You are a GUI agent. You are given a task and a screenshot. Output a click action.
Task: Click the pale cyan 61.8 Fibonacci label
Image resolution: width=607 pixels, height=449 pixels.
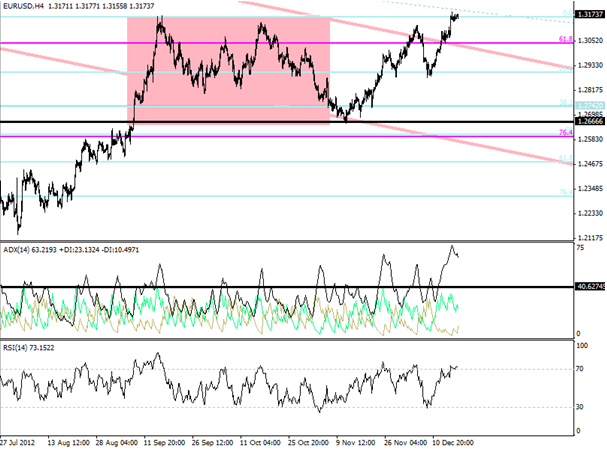[x=566, y=158]
